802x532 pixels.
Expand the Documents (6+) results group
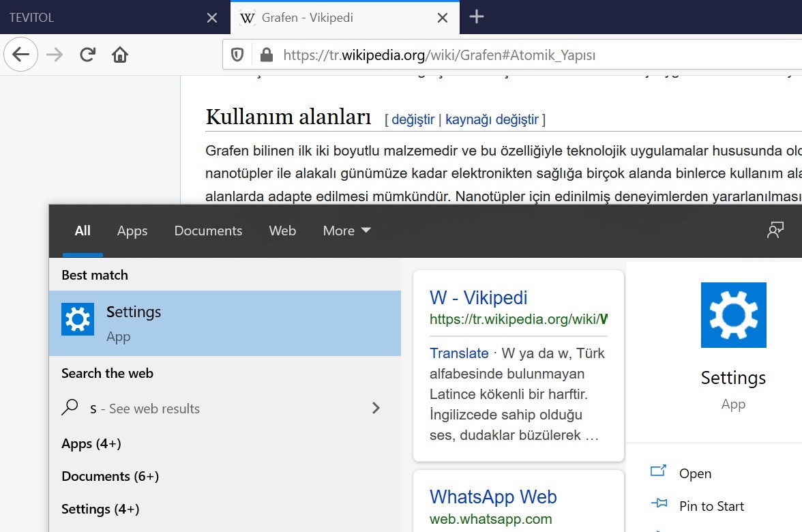[x=110, y=476]
